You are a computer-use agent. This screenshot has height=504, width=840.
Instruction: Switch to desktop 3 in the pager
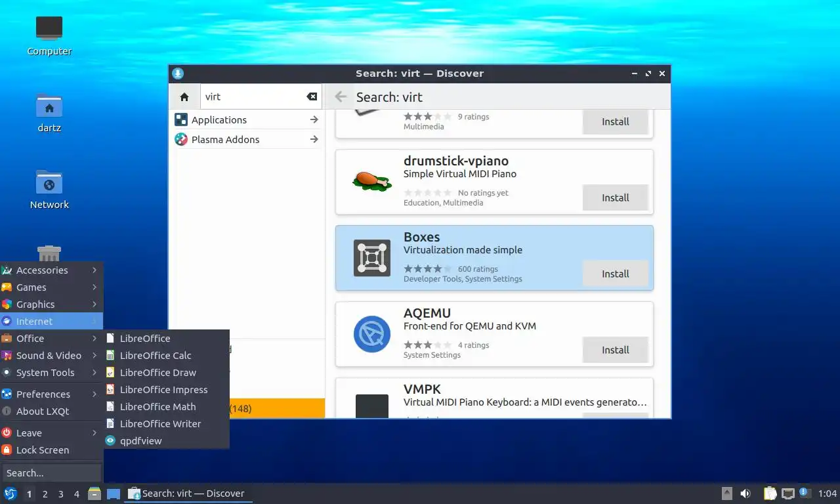click(x=61, y=494)
